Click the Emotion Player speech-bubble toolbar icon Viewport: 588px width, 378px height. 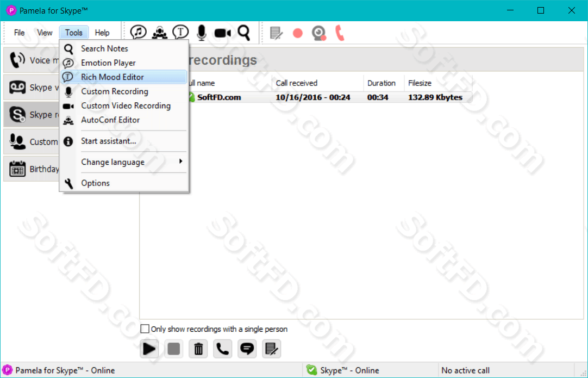pyautogui.click(x=139, y=32)
